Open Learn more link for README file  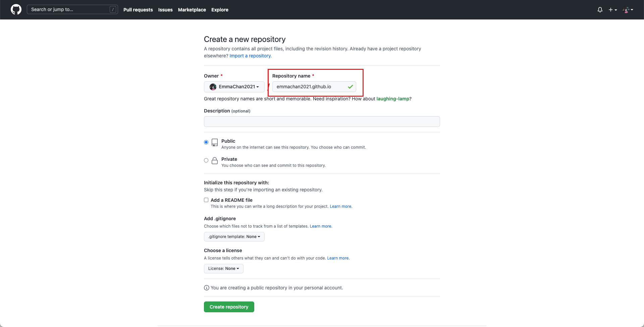click(341, 206)
